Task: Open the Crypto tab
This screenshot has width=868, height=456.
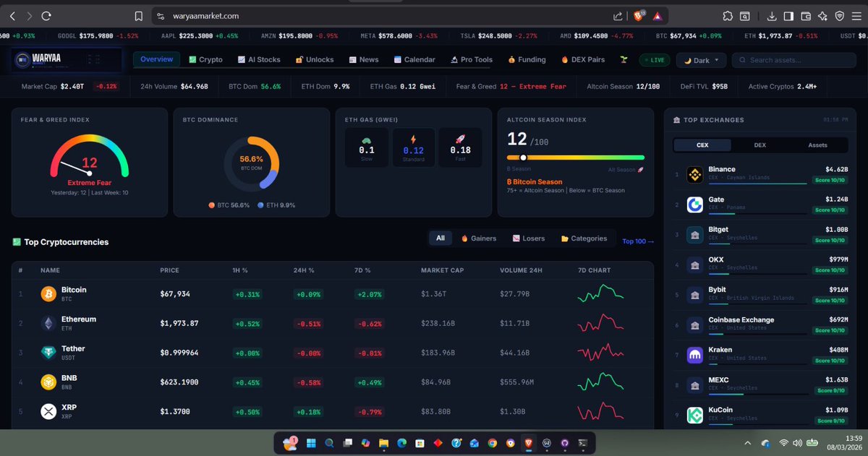Action: (x=205, y=60)
